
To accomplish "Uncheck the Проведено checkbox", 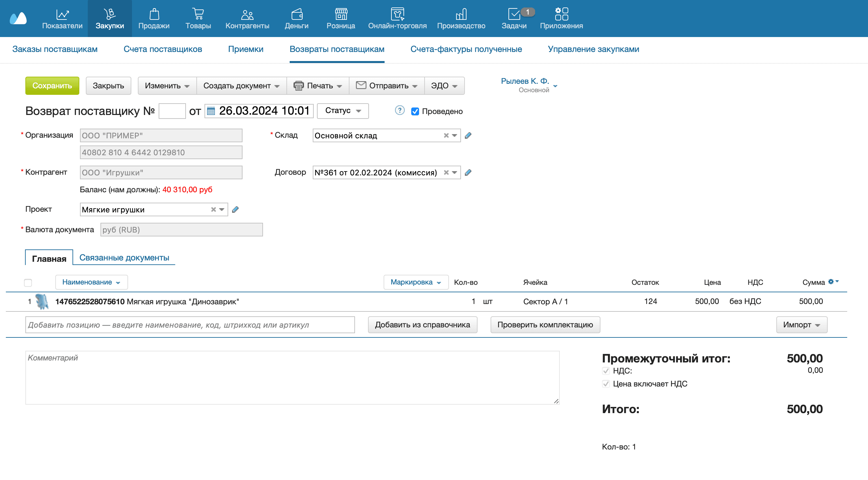I will [x=415, y=111].
